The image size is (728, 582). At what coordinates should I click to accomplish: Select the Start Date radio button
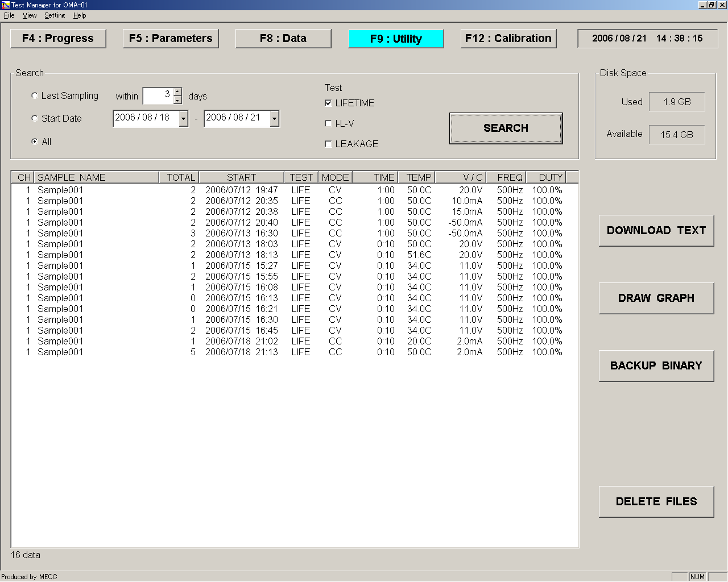(x=35, y=119)
